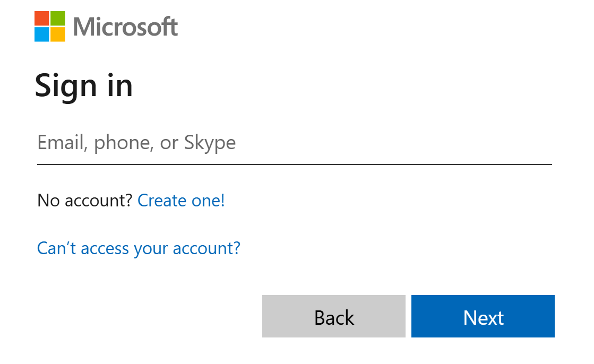Image resolution: width=594 pixels, height=364 pixels.
Task: Select the blue Next button
Action: (483, 316)
